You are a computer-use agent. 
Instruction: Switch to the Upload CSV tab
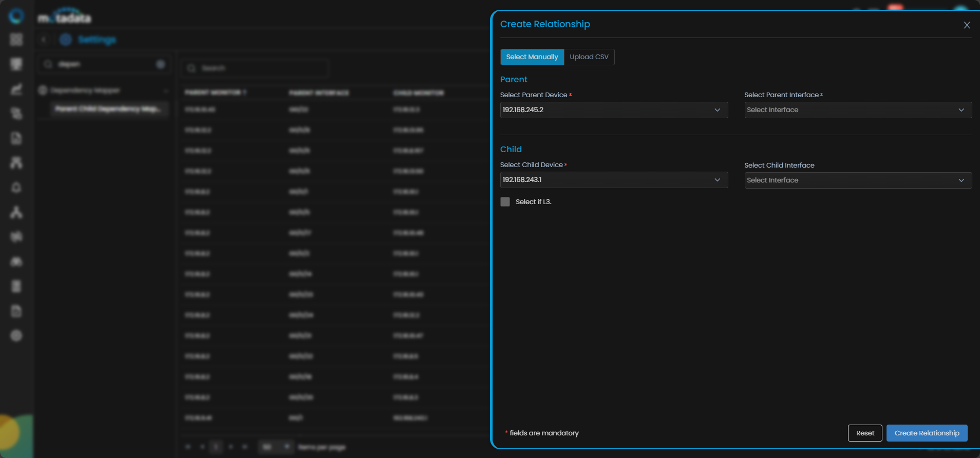(589, 57)
